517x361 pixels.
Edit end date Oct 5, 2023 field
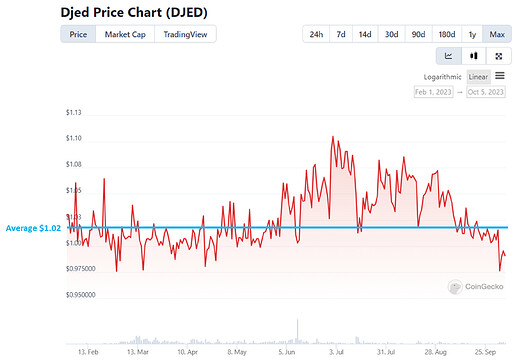486,92
